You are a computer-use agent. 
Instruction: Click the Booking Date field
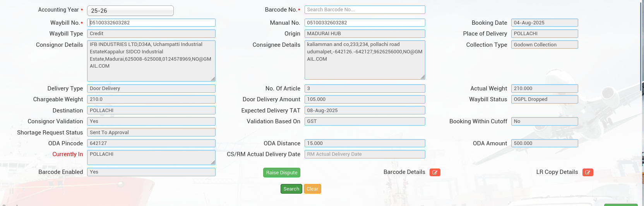[544, 23]
